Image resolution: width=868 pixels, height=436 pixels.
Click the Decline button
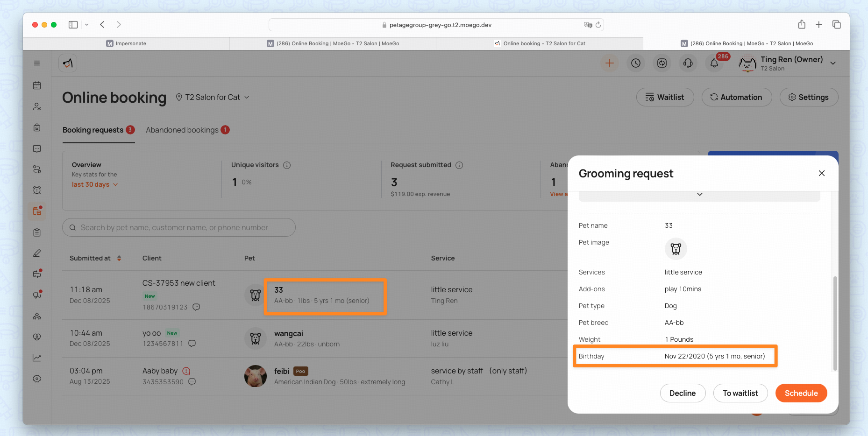[x=682, y=393]
